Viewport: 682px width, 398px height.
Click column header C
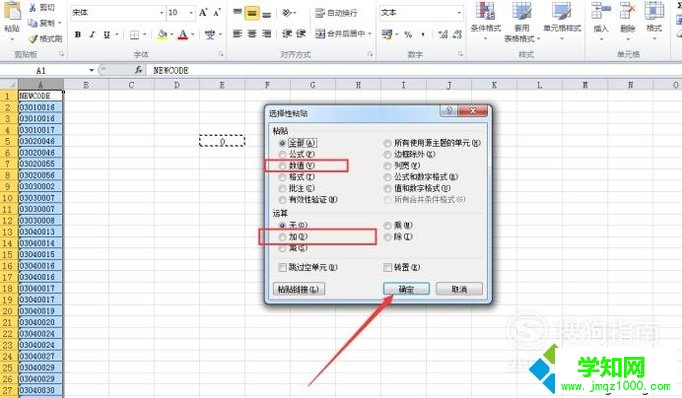point(131,85)
